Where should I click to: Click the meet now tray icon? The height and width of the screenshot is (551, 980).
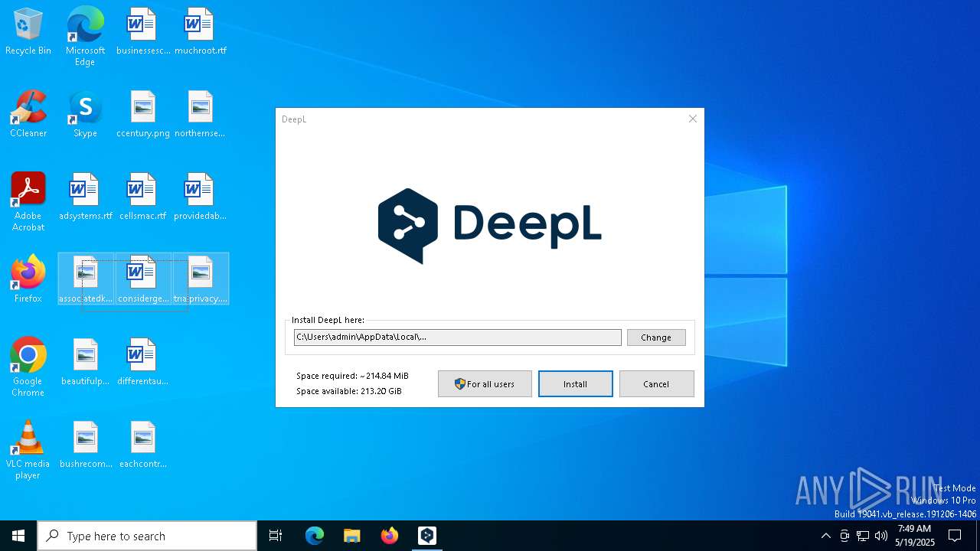(x=844, y=536)
